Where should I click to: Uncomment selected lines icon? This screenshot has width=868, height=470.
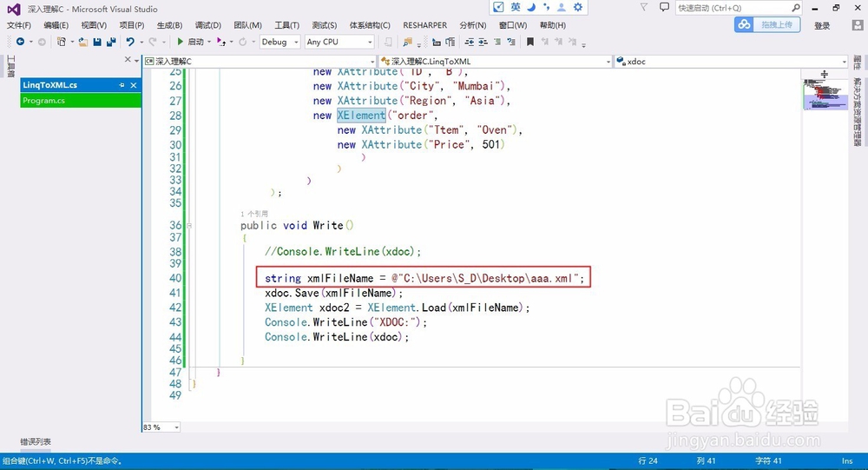point(511,42)
